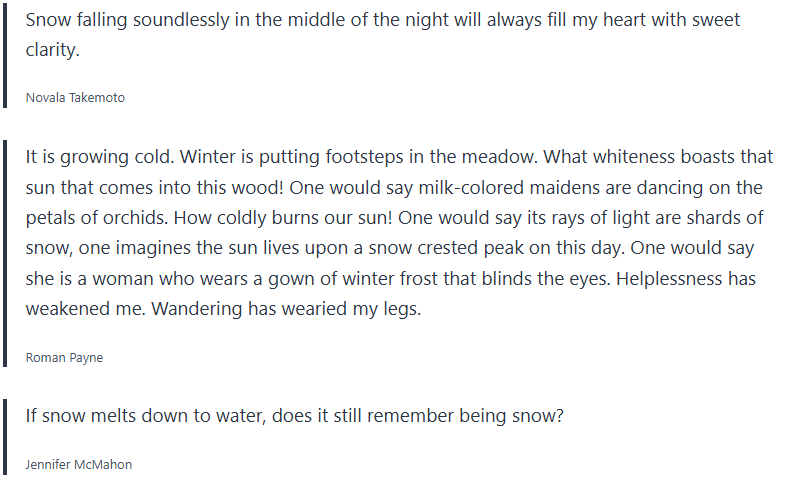Click the author name Novala Takemoto
Screen dimensions: 810x481
(75, 98)
